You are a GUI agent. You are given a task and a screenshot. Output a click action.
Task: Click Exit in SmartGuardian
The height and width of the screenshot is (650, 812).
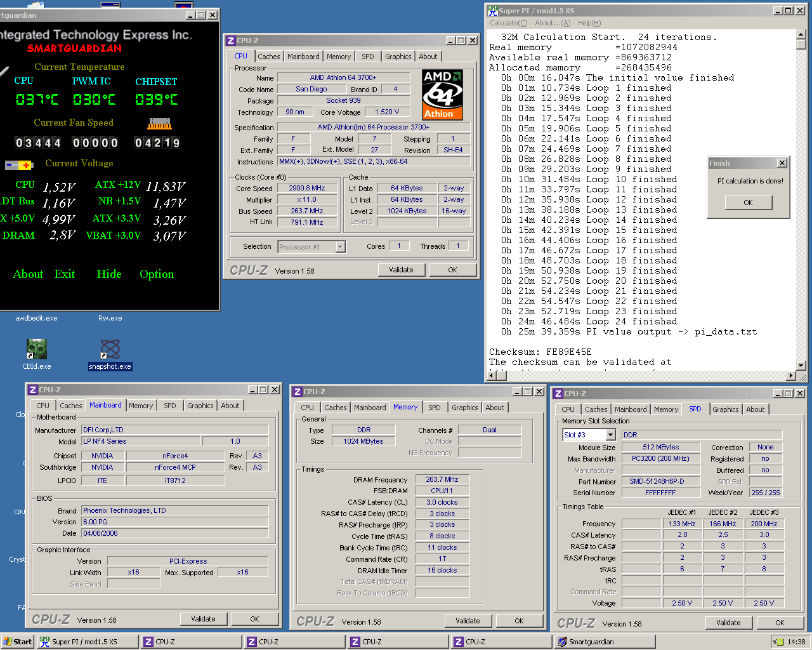pyautogui.click(x=65, y=274)
